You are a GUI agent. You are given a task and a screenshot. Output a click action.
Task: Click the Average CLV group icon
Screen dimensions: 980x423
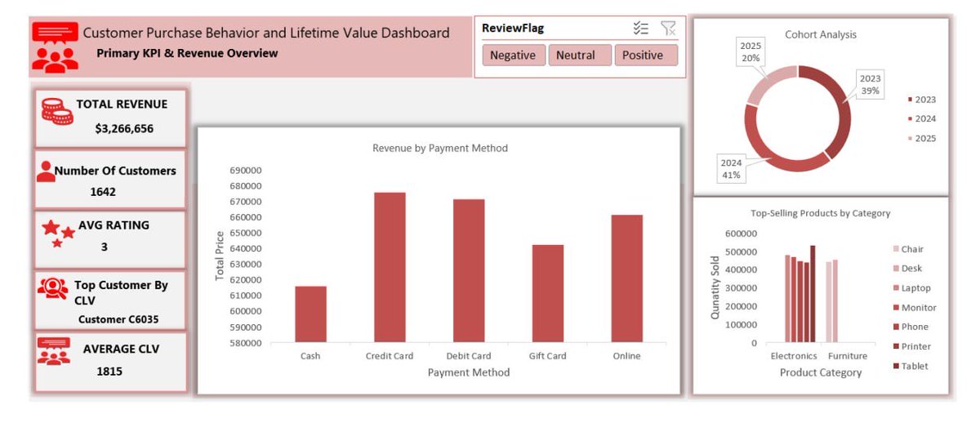(54, 351)
